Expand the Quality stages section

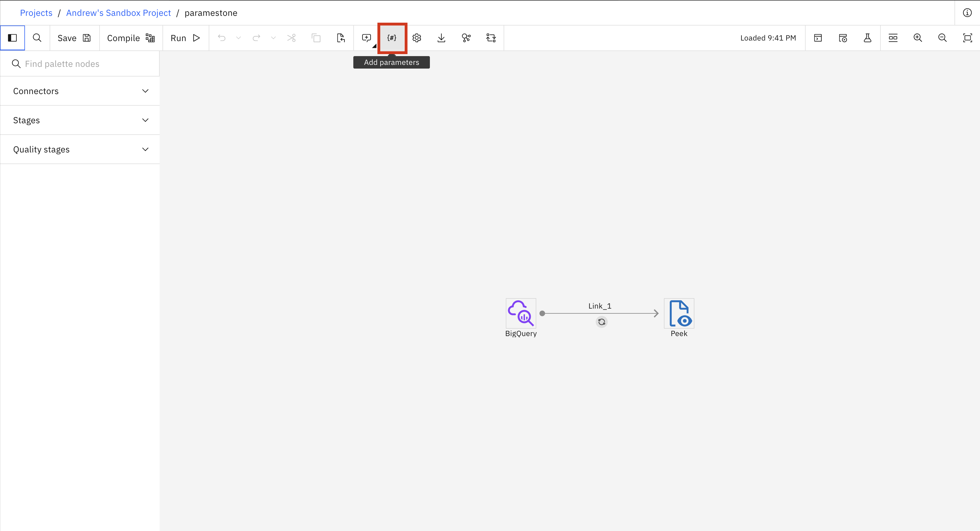(x=80, y=149)
